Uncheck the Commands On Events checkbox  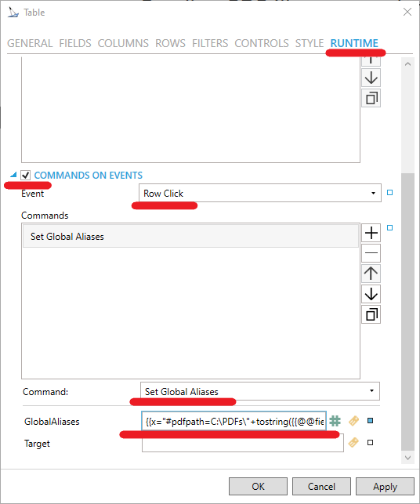25,175
